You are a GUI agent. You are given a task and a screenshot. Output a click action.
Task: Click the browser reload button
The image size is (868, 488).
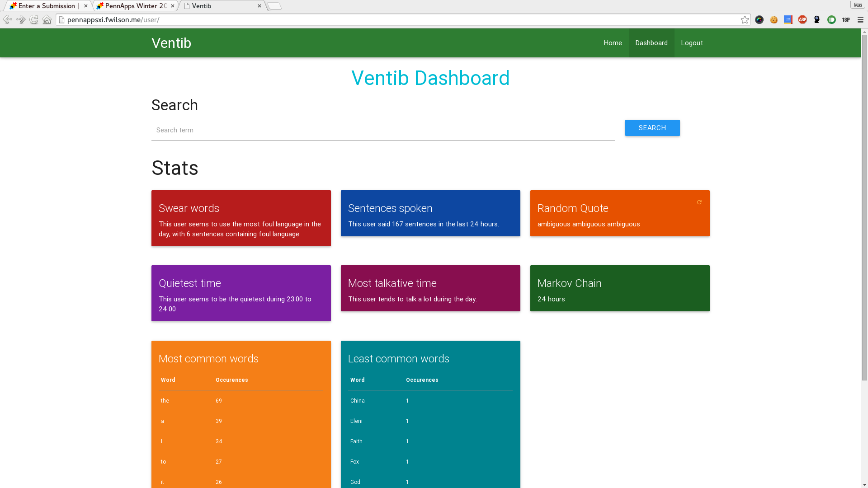tap(34, 20)
